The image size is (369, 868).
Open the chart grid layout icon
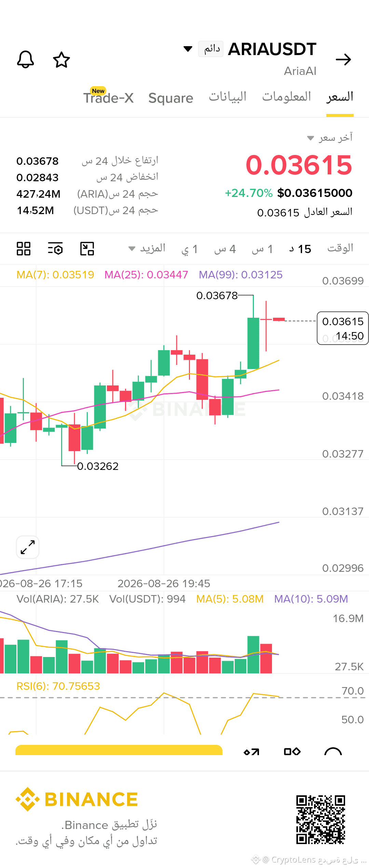[x=24, y=249]
